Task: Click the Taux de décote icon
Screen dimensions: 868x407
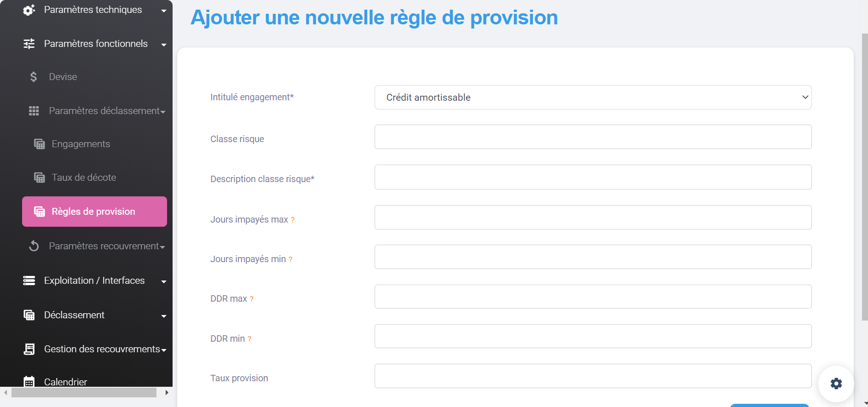Action: 40,178
